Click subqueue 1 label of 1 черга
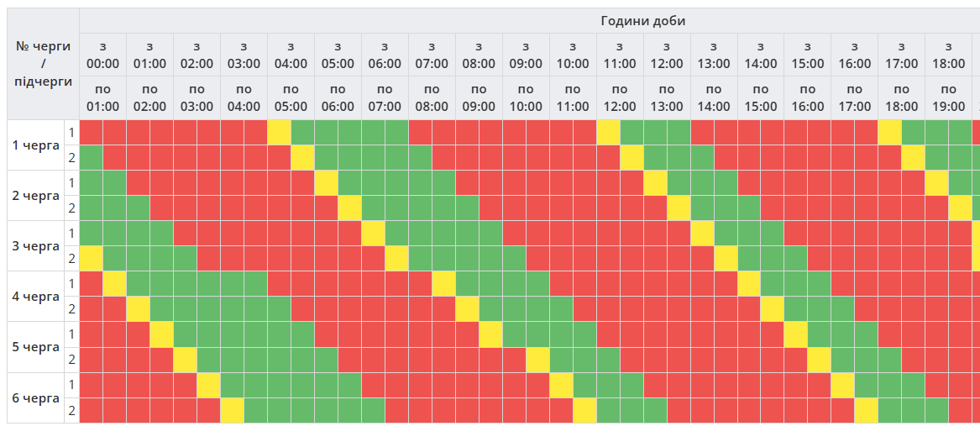Image resolution: width=980 pixels, height=442 pixels. coord(72,133)
